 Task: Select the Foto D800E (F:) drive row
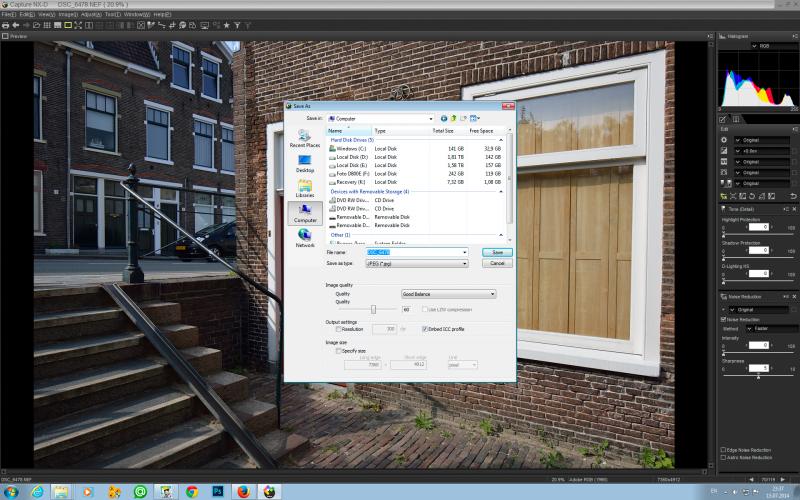click(416, 173)
